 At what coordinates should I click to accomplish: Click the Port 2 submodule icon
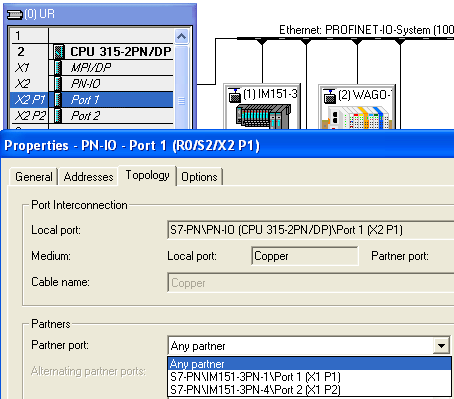click(58, 116)
